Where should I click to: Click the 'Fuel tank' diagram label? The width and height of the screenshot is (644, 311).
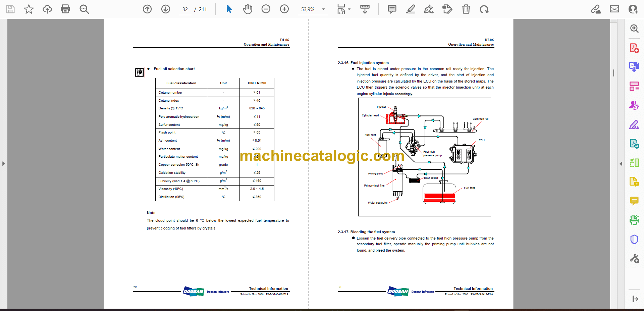coord(470,188)
